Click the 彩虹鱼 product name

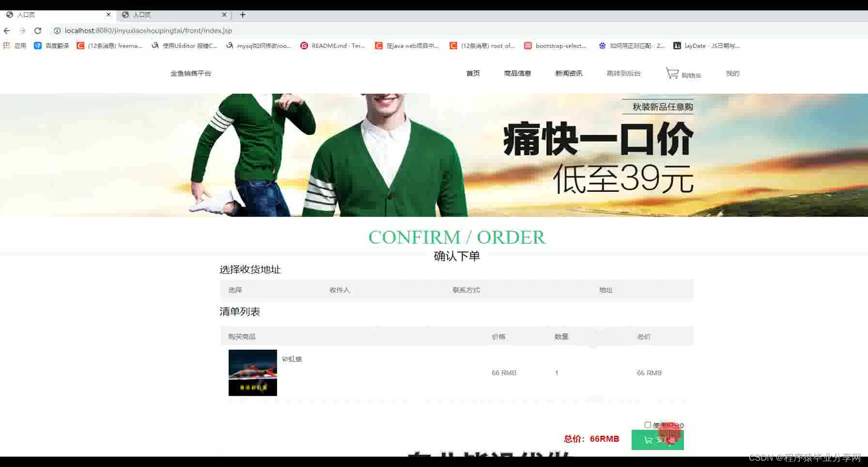(x=292, y=359)
